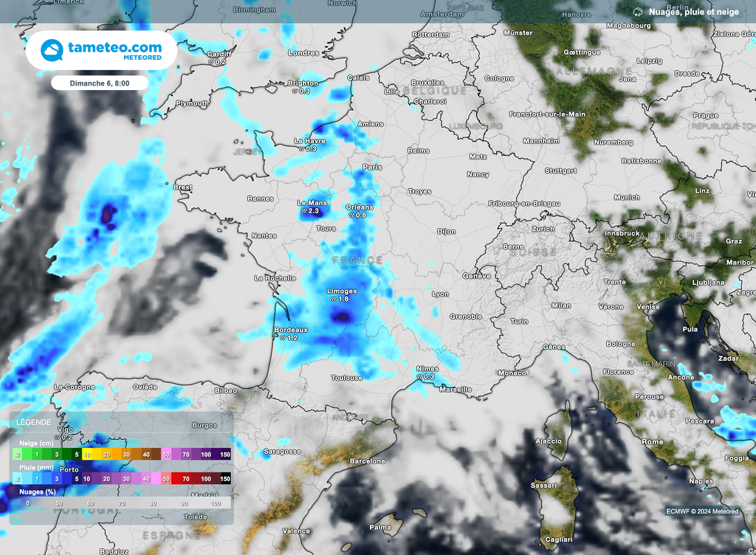Pick the black 150 mm swatch in Pluie scale

tap(225, 479)
